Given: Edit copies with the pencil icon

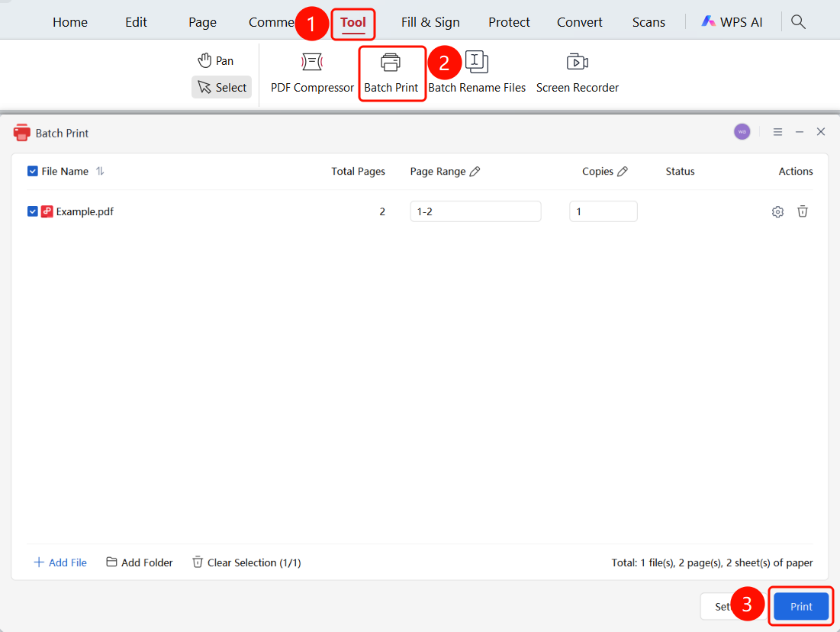Looking at the screenshot, I should pyautogui.click(x=623, y=172).
